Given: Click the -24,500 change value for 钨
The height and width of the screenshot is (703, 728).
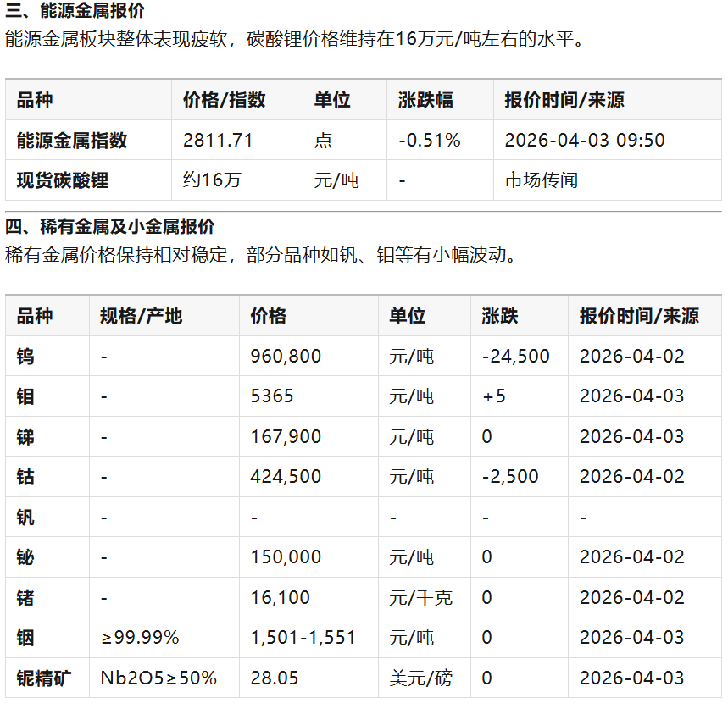Looking at the screenshot, I should pyautogui.click(x=515, y=357).
